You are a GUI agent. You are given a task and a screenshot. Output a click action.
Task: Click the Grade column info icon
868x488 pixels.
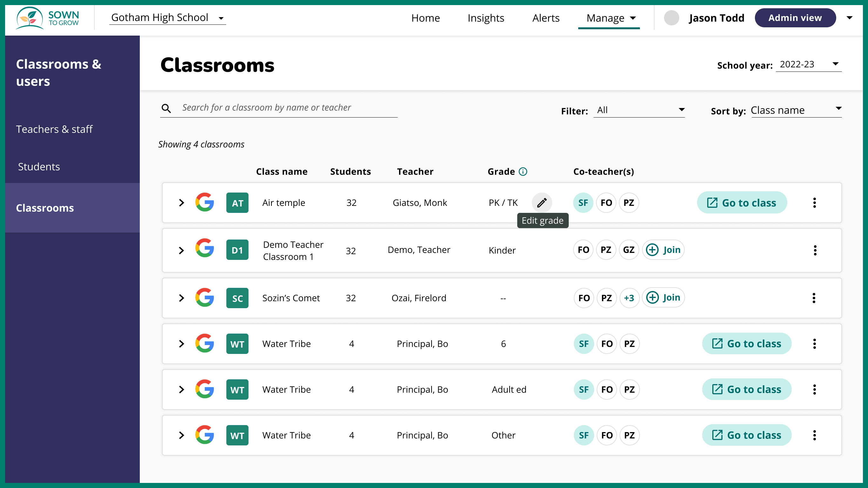(523, 172)
